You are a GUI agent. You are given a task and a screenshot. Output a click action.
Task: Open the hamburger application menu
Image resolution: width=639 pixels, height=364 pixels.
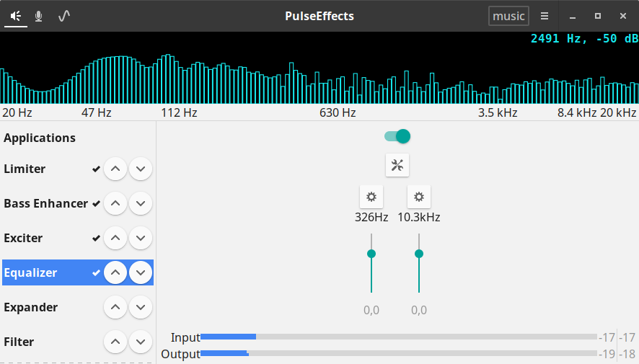pos(545,17)
